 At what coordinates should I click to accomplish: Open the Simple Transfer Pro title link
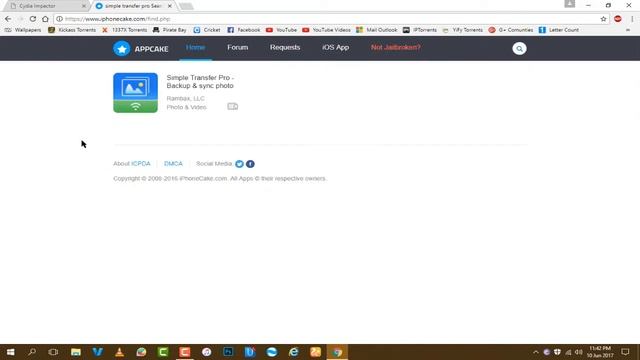pos(200,82)
